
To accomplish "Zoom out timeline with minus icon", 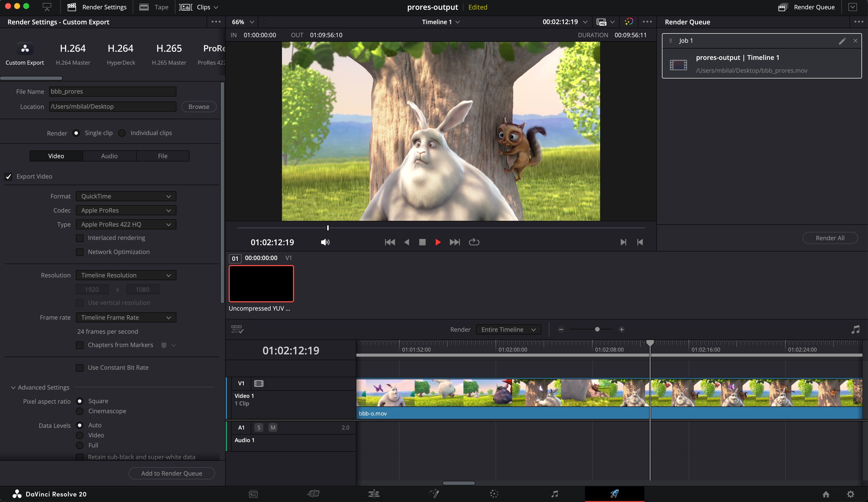I will coord(561,329).
